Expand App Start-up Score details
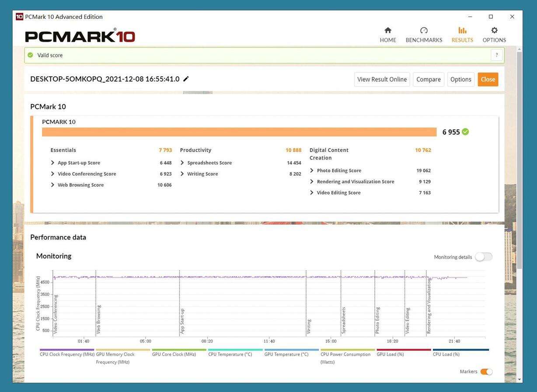The height and width of the screenshot is (392, 537). [x=52, y=163]
